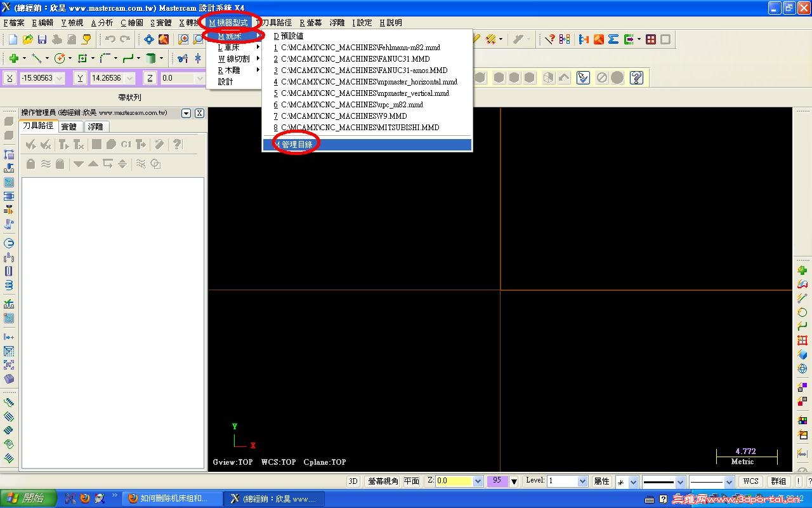Click the Zoom window magnifier icon
This screenshot has height=508, width=812.
(x=184, y=39)
